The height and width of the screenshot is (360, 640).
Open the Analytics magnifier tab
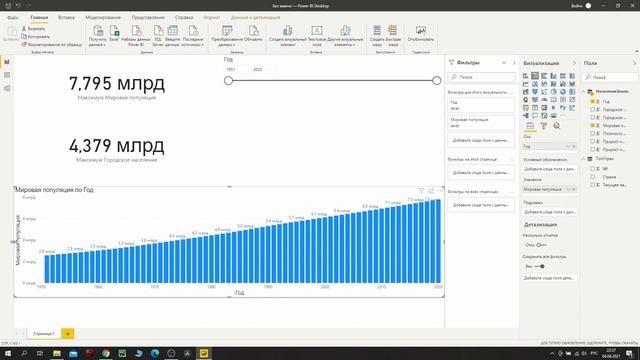click(557, 126)
